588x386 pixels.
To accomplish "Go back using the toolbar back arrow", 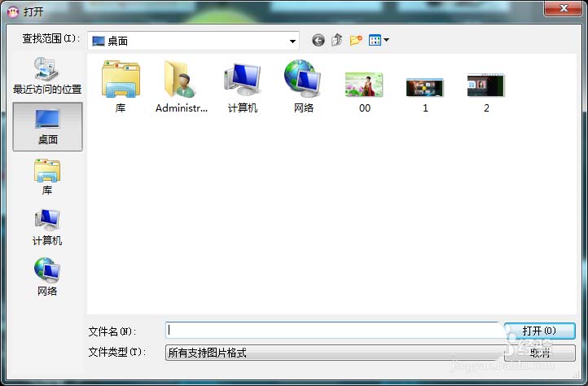I will pos(318,40).
